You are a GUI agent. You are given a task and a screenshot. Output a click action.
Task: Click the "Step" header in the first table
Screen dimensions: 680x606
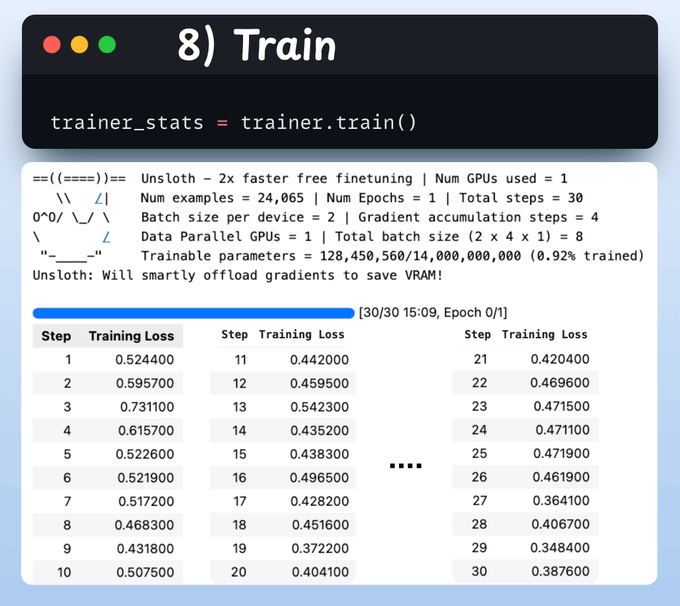[56, 336]
